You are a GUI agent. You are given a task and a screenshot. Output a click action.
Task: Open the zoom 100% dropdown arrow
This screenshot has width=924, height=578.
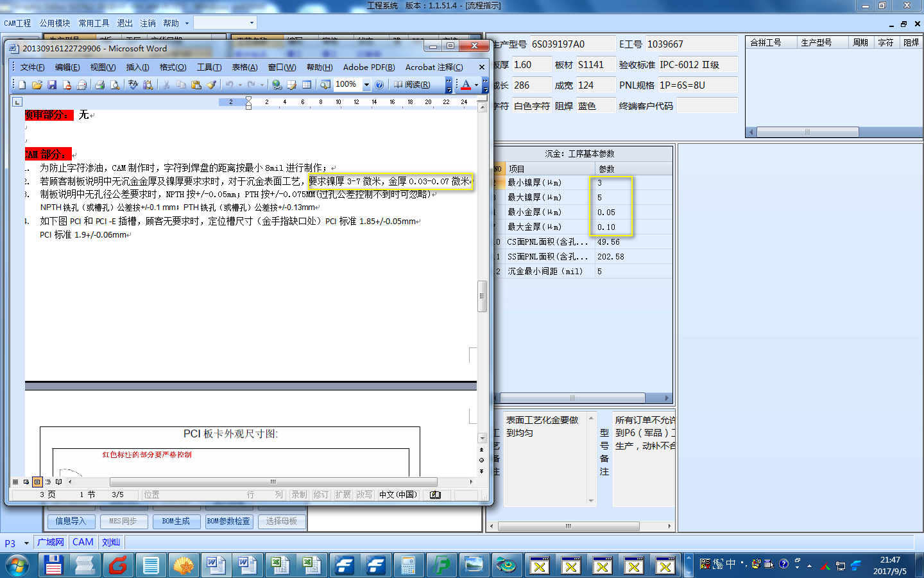(x=366, y=85)
